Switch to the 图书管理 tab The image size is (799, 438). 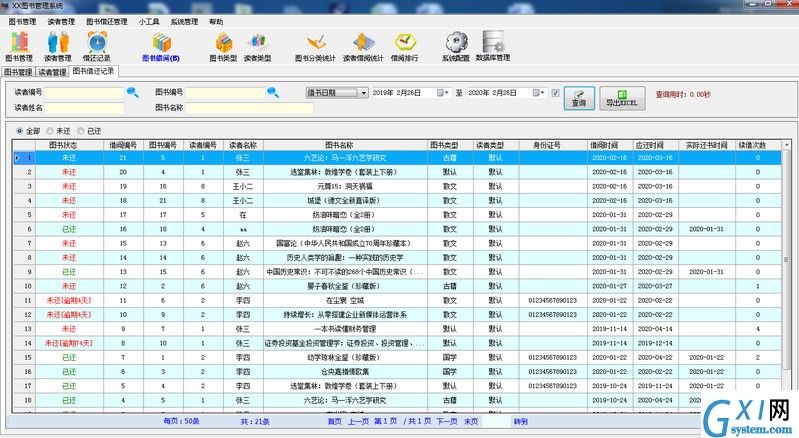(18, 72)
